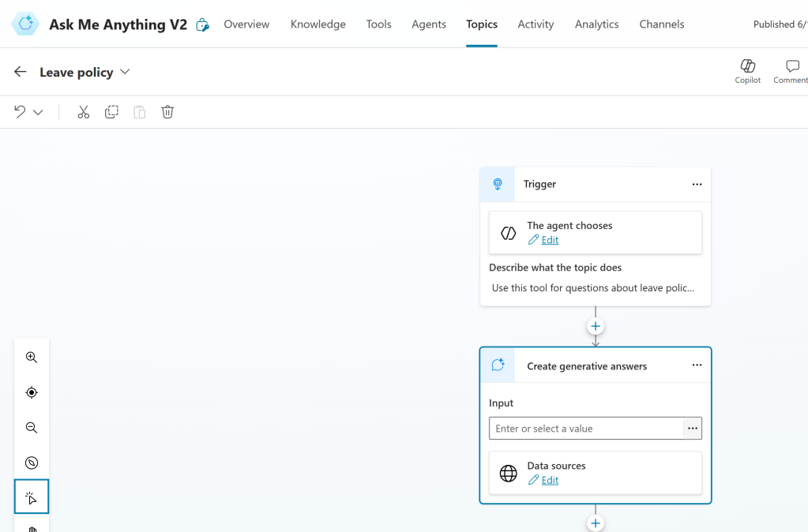Open Trigger node more options menu
Viewport: 808px width, 532px height.
697,184
